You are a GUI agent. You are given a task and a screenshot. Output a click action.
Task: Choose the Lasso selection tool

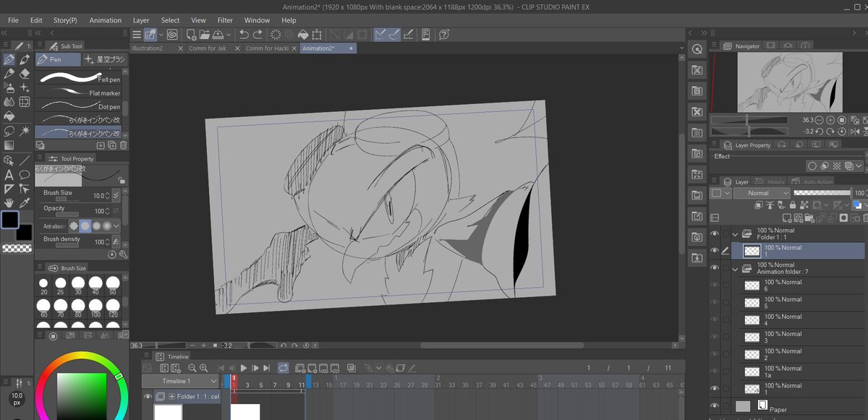click(x=9, y=131)
